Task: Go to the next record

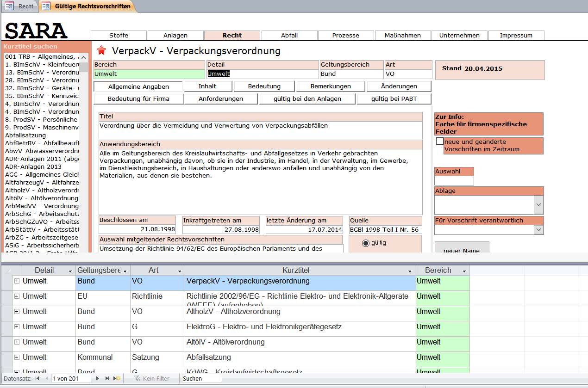Action: pyautogui.click(x=97, y=379)
